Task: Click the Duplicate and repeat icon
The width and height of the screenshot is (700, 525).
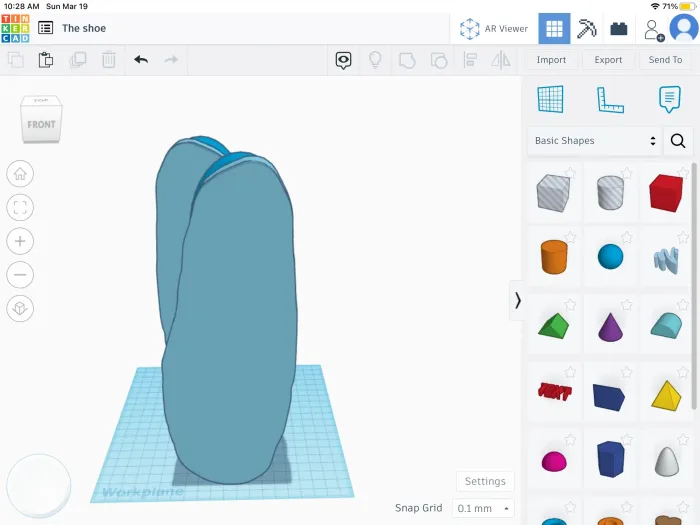Action: (x=78, y=59)
